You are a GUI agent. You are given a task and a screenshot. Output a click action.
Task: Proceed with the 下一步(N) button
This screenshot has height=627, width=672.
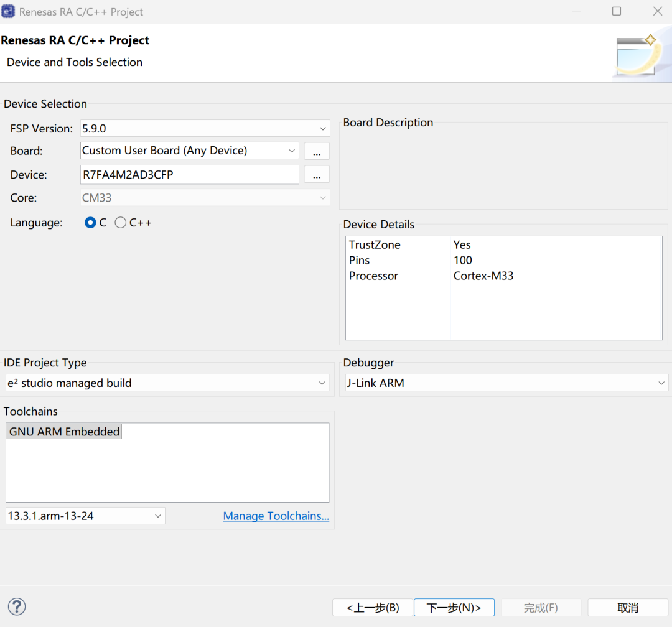454,608
